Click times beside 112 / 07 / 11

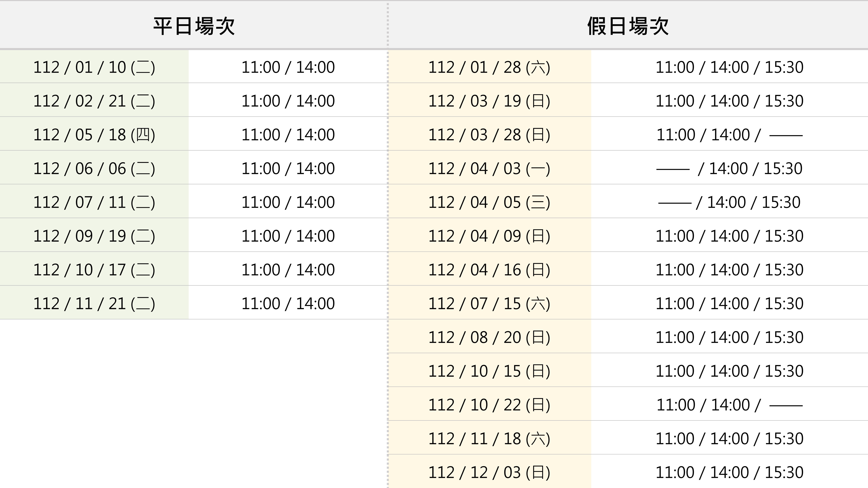pos(288,202)
